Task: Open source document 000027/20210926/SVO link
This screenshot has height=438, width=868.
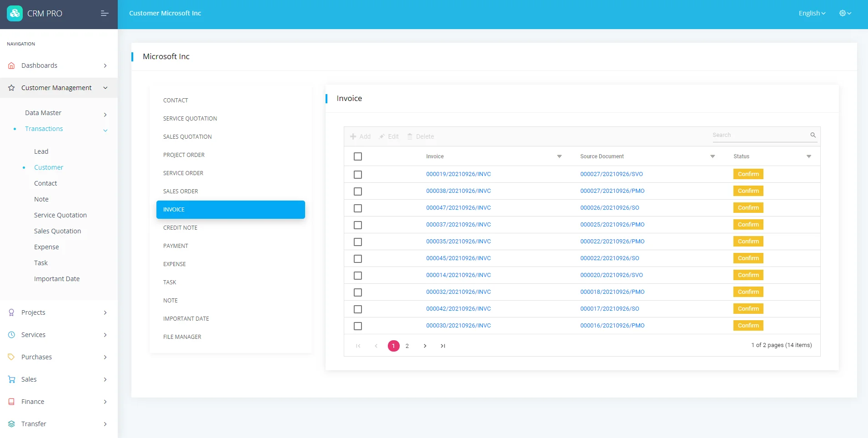Action: pos(612,174)
